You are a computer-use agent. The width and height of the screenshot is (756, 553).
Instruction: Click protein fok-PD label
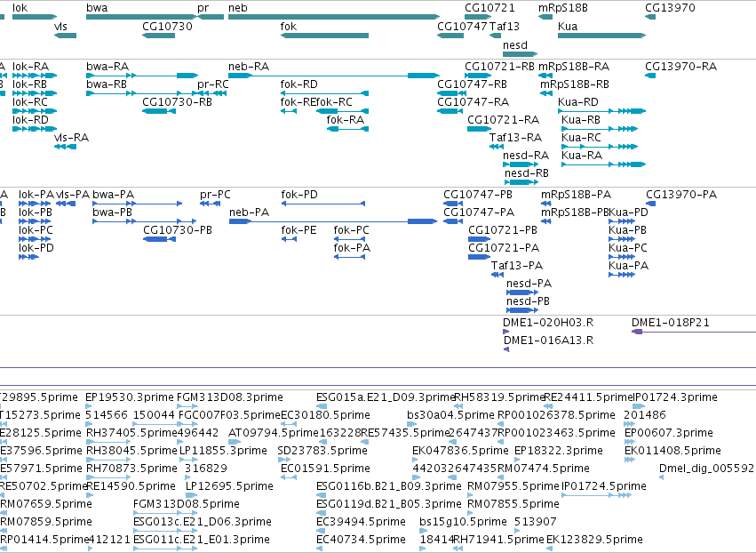coord(299,195)
